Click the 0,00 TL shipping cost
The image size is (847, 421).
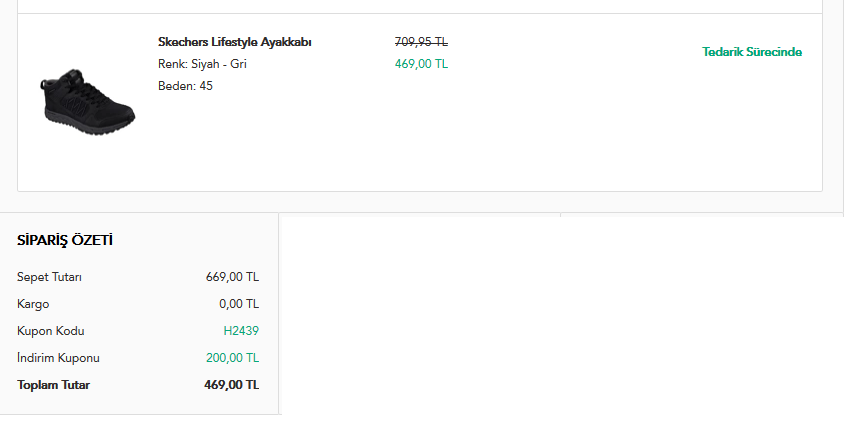click(239, 304)
